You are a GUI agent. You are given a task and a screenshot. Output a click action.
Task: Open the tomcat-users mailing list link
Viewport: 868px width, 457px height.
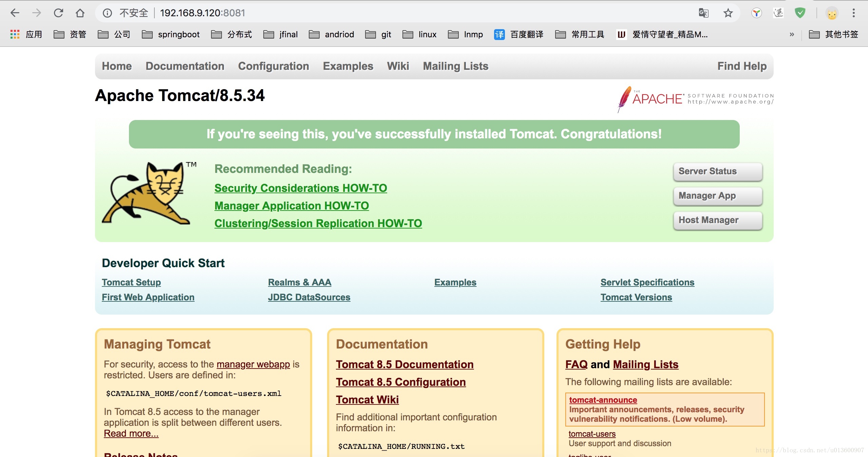(592, 434)
